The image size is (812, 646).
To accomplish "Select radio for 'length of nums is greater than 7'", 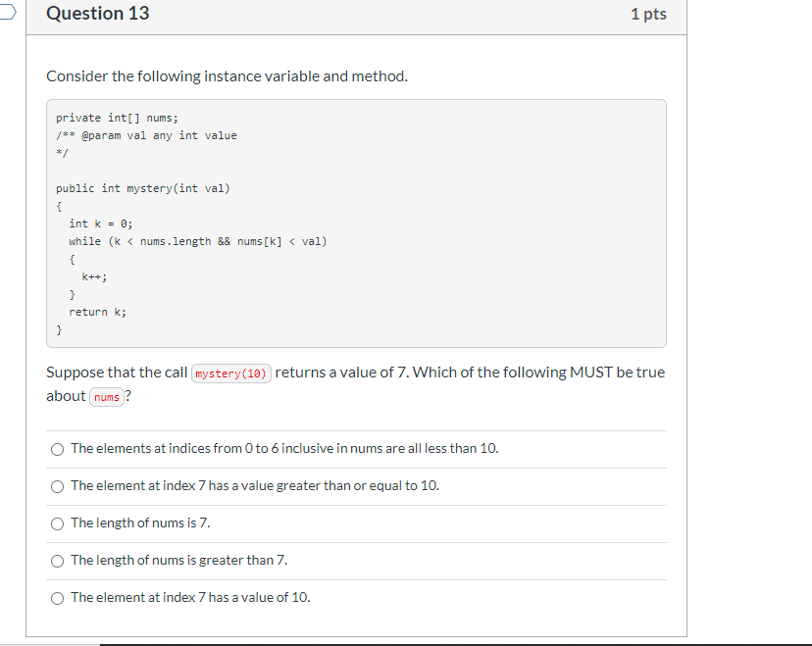I will [57, 561].
